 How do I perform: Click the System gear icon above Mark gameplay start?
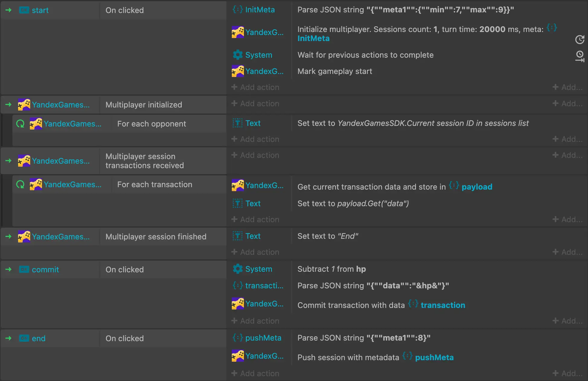pyautogui.click(x=238, y=55)
